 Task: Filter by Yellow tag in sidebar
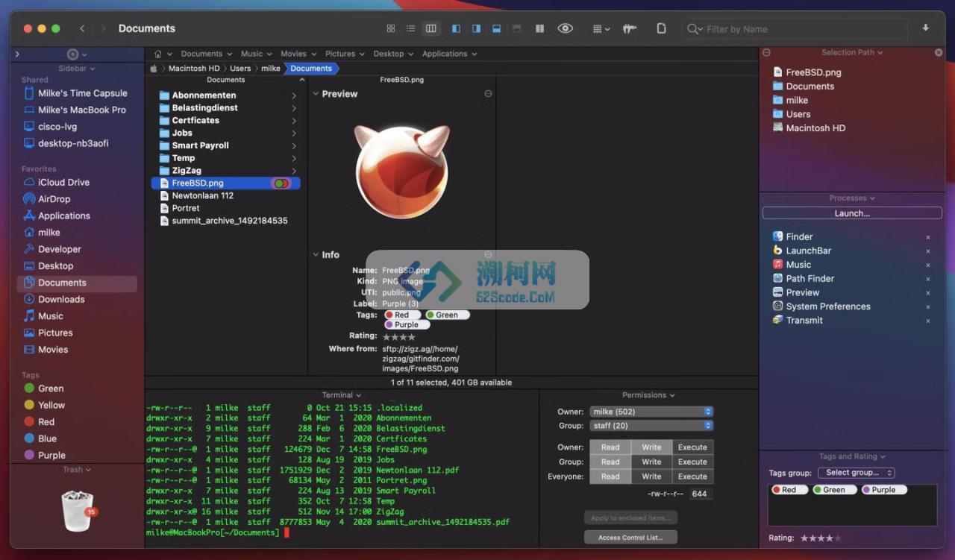[x=45, y=405]
